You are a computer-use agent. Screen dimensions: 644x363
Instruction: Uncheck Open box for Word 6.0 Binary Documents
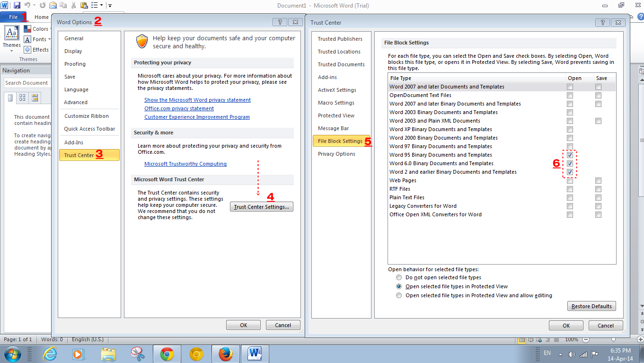tap(570, 163)
